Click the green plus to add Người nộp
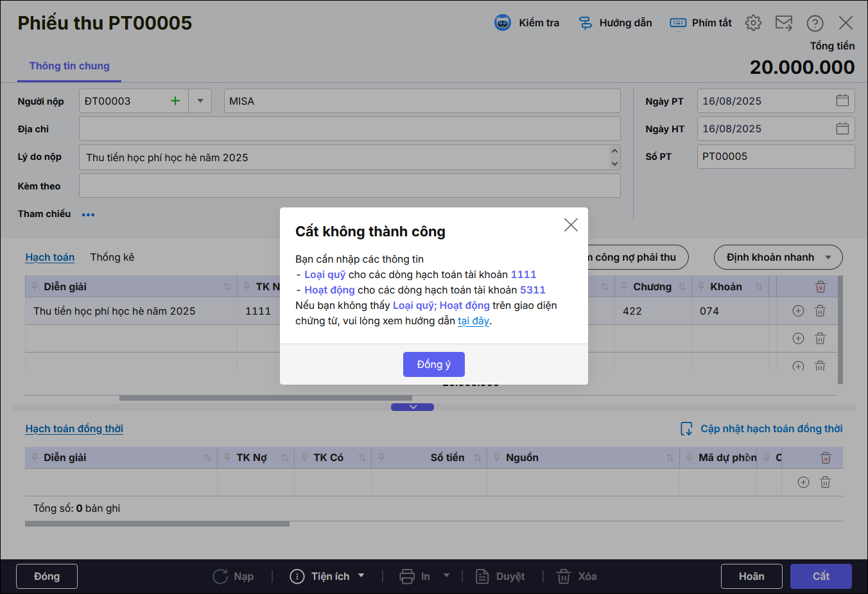 tap(175, 101)
